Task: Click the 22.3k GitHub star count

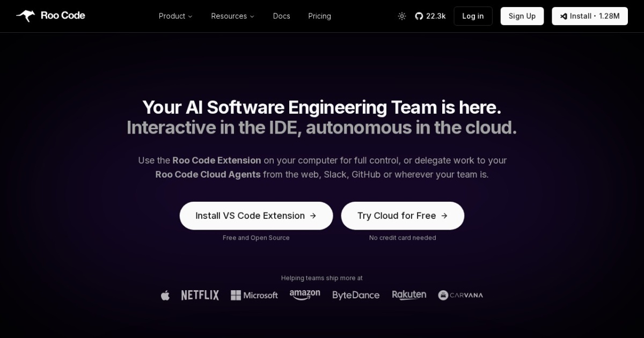Action: click(435, 16)
